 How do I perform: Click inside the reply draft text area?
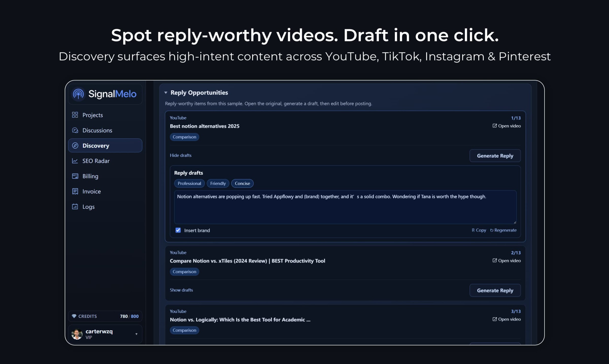click(x=345, y=207)
